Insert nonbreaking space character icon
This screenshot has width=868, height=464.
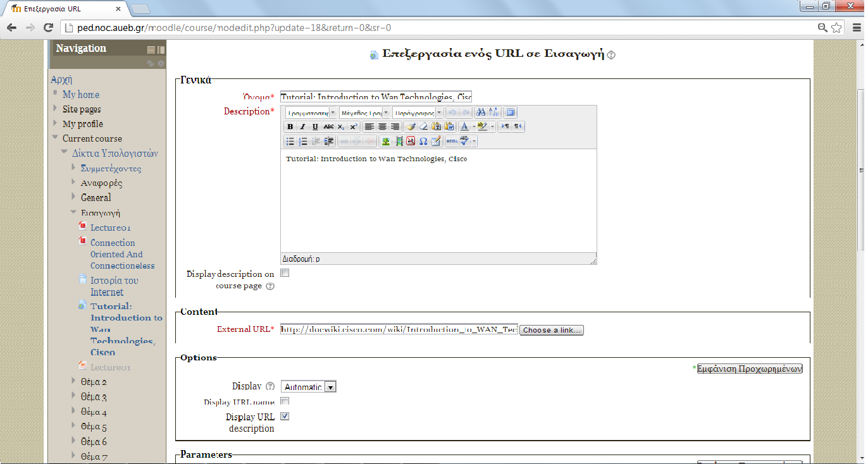411,141
